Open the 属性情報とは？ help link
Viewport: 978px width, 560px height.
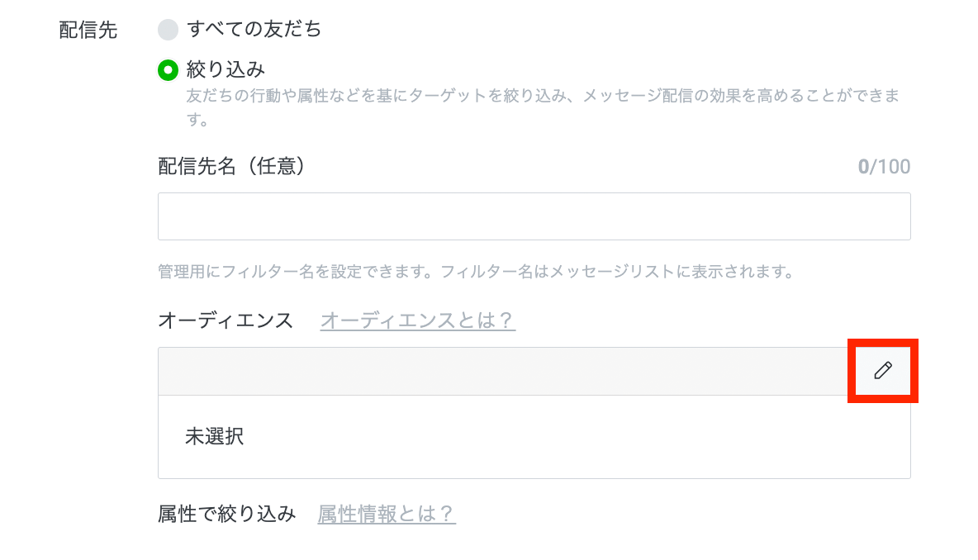pos(387,515)
